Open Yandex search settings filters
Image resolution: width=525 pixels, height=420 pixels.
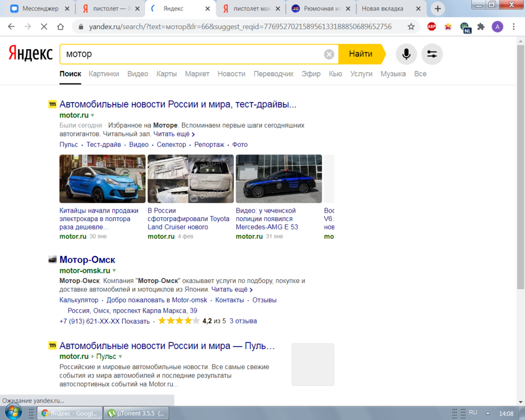(x=432, y=54)
